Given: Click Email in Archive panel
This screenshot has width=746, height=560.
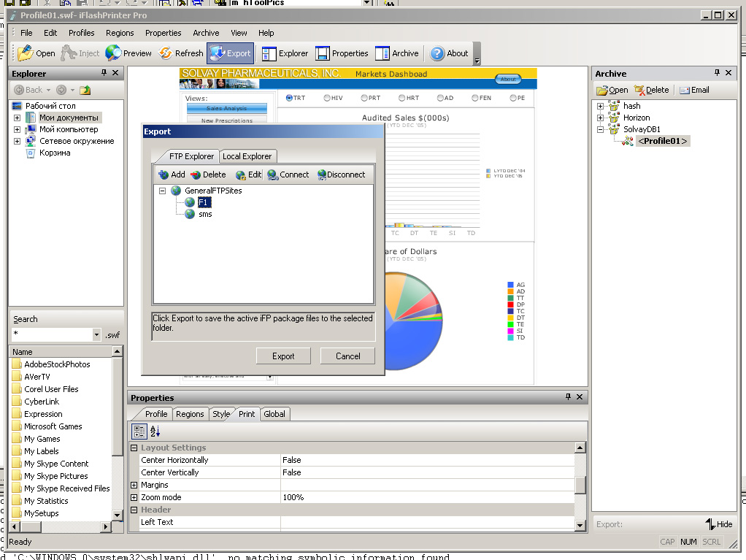Looking at the screenshot, I should click(x=694, y=90).
